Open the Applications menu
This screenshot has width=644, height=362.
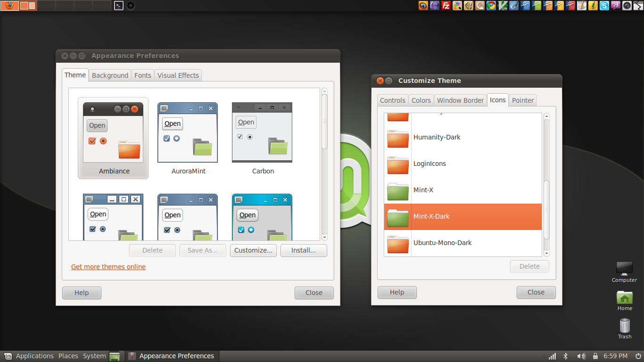point(35,356)
